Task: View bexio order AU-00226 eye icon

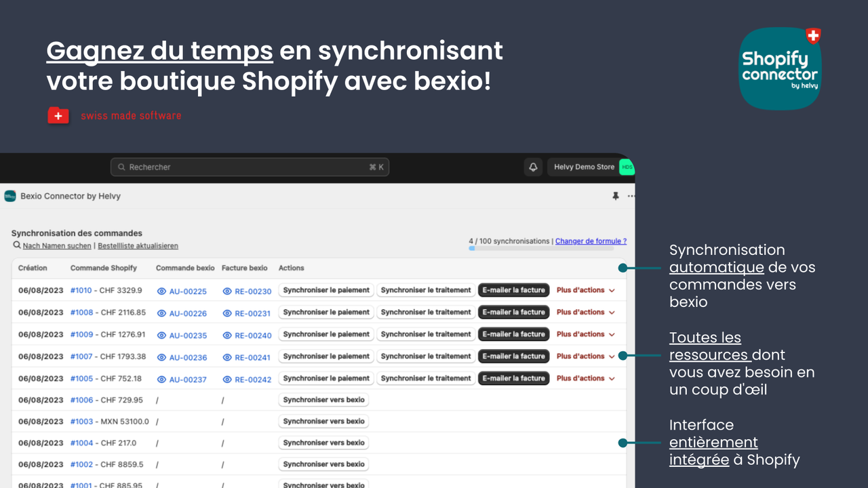Action: click(x=161, y=313)
